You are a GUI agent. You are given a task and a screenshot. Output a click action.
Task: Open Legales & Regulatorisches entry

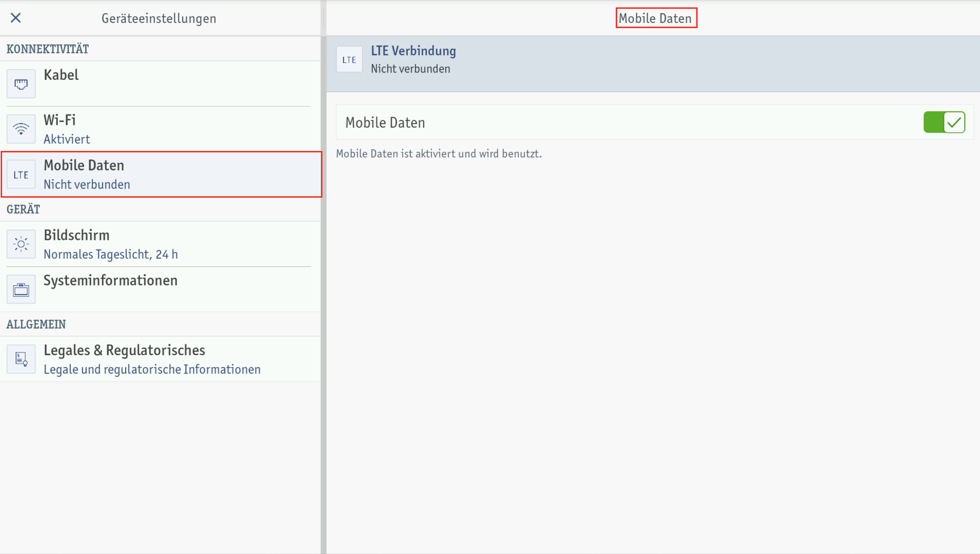[160, 359]
